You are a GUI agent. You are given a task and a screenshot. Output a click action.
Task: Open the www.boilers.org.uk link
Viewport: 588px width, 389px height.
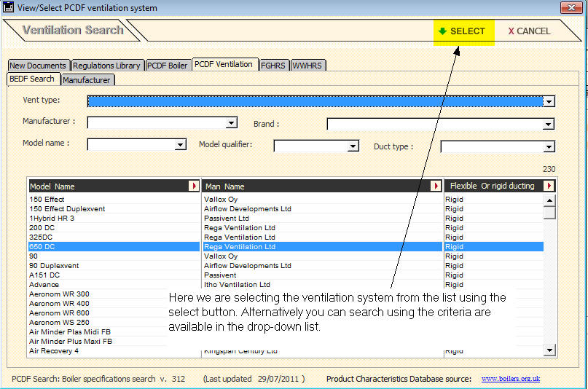pyautogui.click(x=510, y=379)
